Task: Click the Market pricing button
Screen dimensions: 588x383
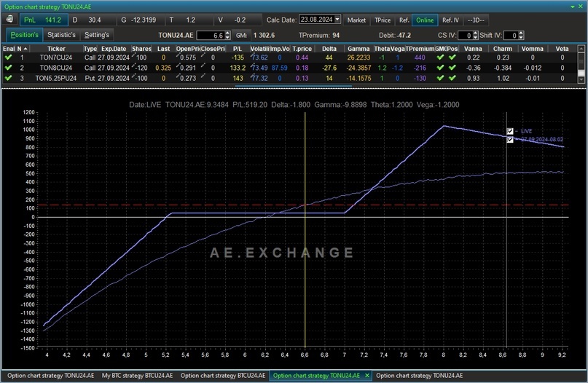Action: click(356, 20)
